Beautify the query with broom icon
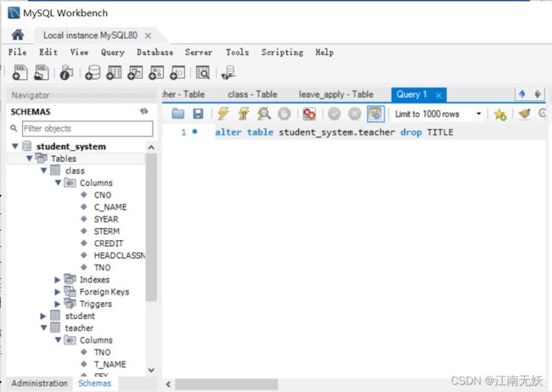 click(x=525, y=114)
